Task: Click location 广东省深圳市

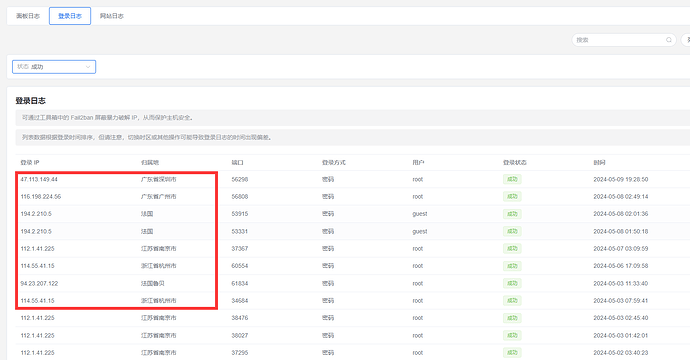Action: (x=158, y=180)
